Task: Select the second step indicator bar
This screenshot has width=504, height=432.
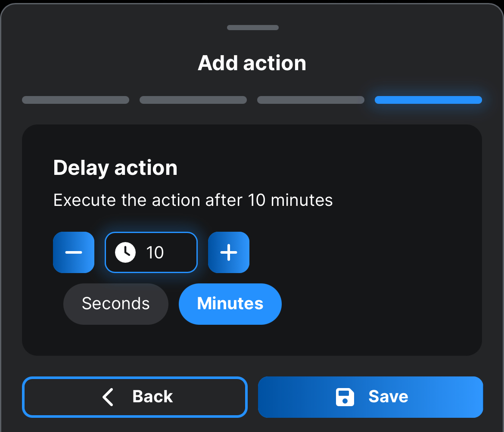Action: click(193, 100)
